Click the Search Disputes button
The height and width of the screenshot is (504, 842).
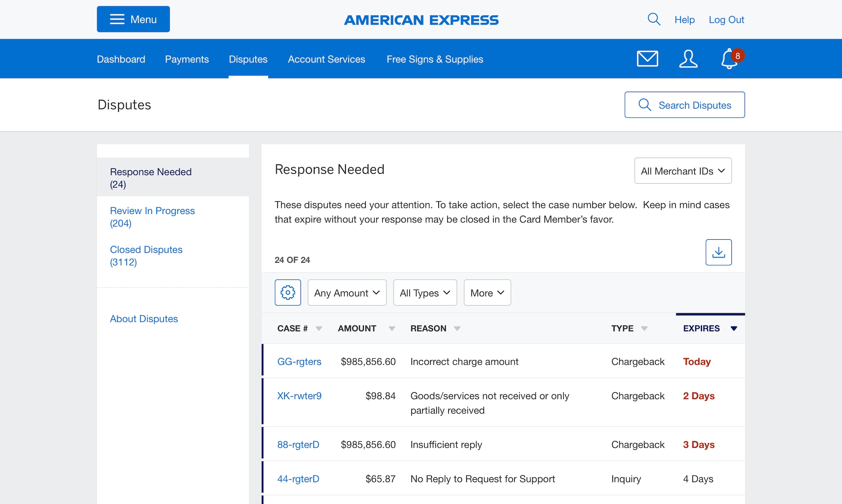[685, 105]
